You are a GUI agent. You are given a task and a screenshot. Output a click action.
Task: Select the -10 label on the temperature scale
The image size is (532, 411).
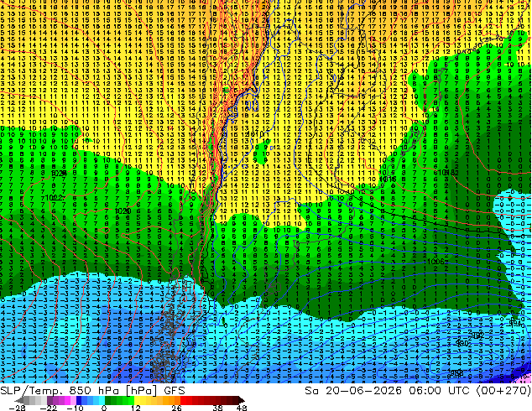pyautogui.click(x=75, y=408)
